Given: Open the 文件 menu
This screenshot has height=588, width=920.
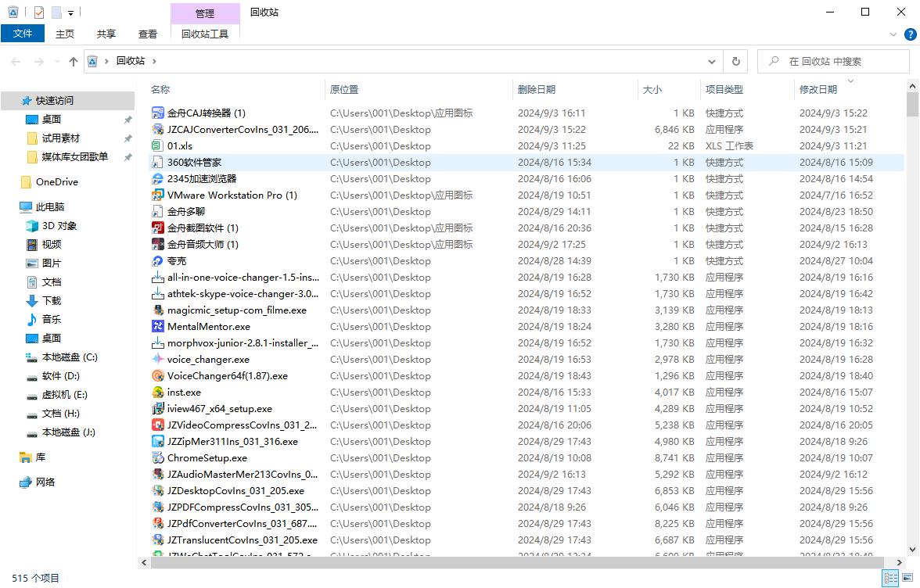Looking at the screenshot, I should pyautogui.click(x=23, y=34).
